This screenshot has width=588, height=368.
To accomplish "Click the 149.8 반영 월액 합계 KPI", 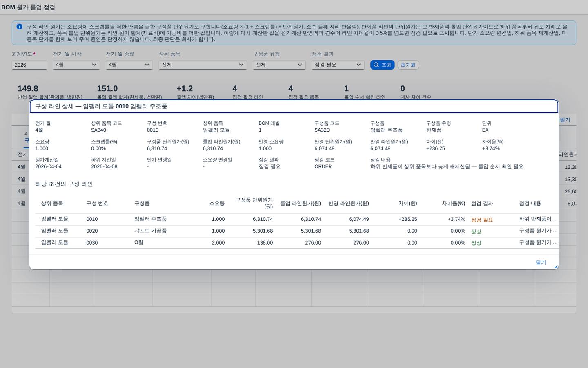I will point(28,89).
